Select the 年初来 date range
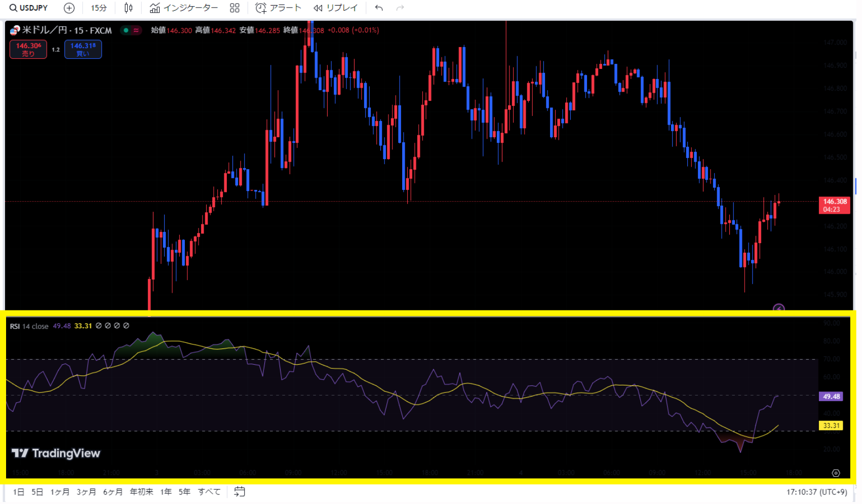The image size is (862, 504). click(x=141, y=492)
